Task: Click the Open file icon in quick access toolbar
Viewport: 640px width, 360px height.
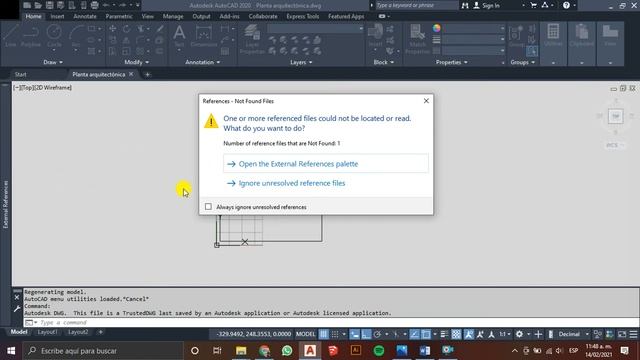Action: pyautogui.click(x=38, y=5)
